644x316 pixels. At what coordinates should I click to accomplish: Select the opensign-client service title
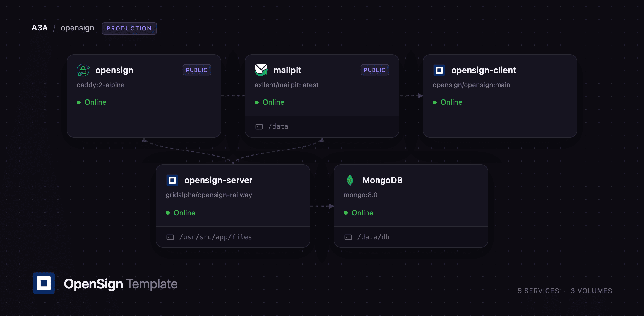point(484,70)
